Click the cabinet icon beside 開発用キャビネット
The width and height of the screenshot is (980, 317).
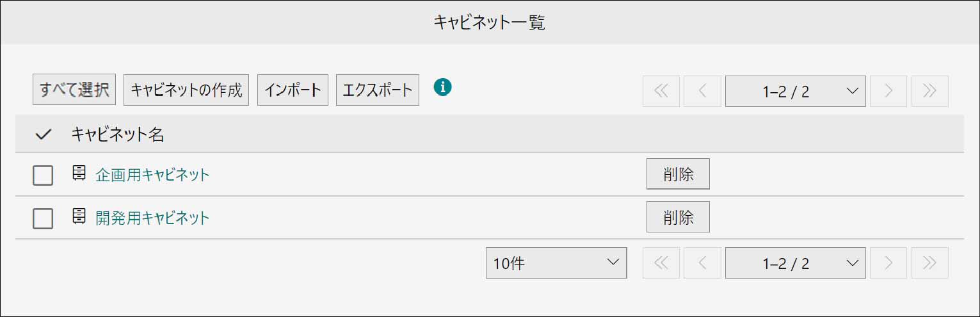(79, 217)
